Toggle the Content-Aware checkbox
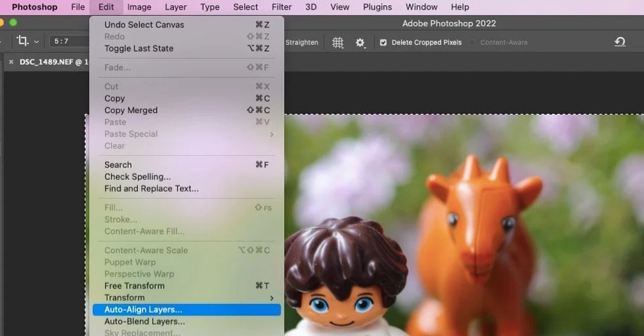 pos(472,42)
